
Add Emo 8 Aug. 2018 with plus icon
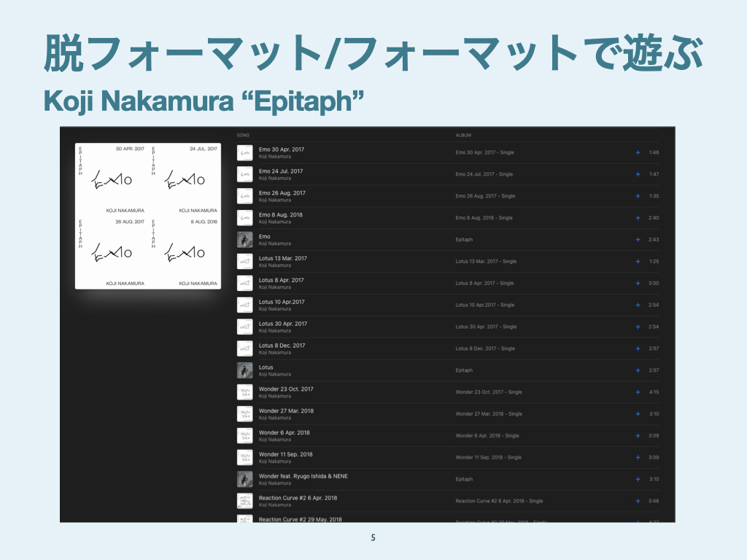coord(638,218)
